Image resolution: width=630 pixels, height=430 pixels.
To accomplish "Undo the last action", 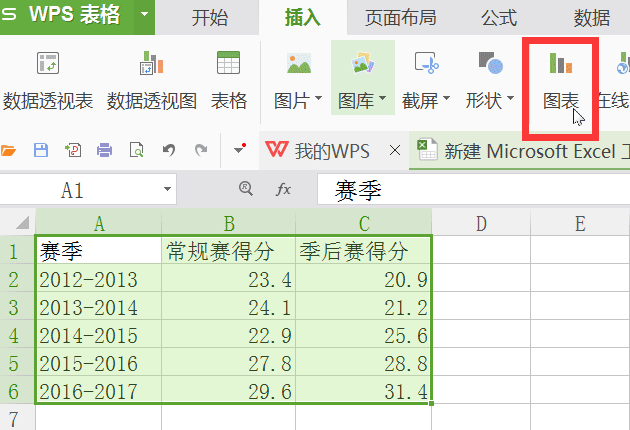I will click(x=169, y=150).
